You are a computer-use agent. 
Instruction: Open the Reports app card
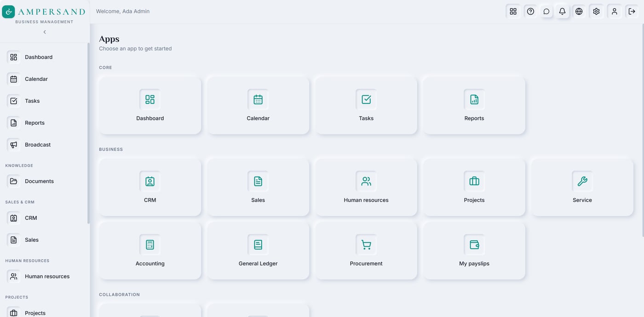coord(474,106)
